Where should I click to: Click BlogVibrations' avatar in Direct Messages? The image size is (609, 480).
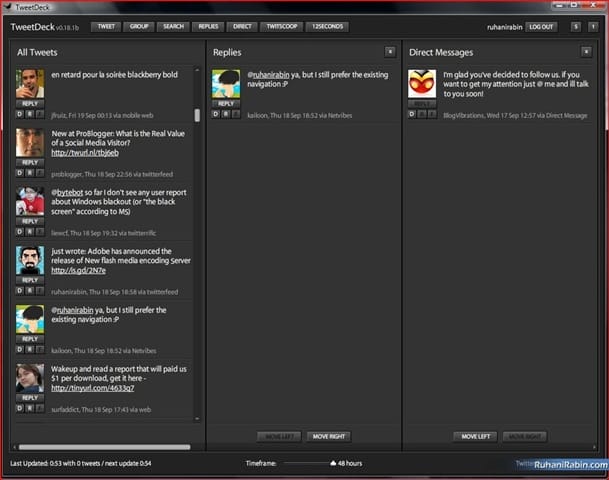tap(422, 83)
